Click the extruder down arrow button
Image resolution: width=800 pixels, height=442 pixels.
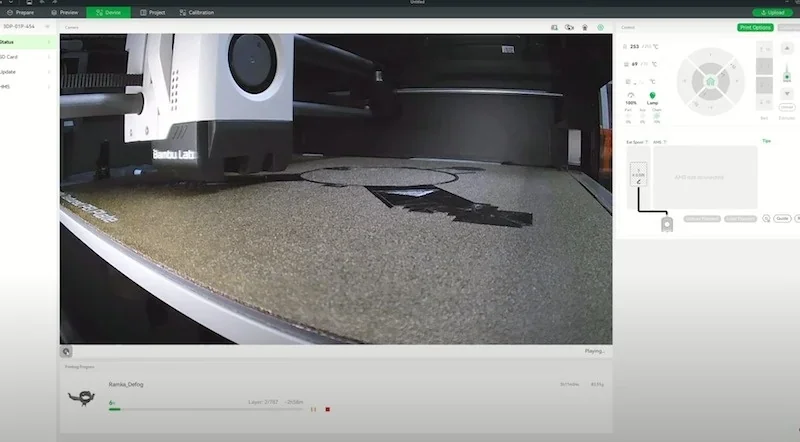[787, 94]
